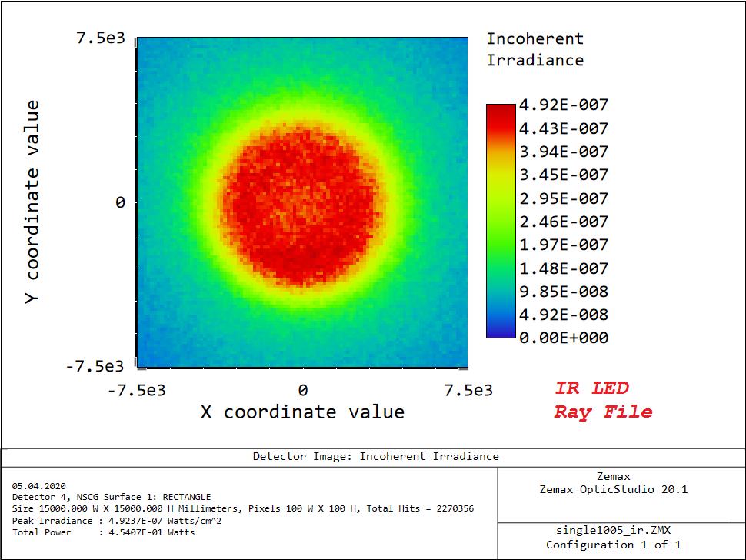Select the red 'IR LED Ray File' annotation

click(x=602, y=400)
